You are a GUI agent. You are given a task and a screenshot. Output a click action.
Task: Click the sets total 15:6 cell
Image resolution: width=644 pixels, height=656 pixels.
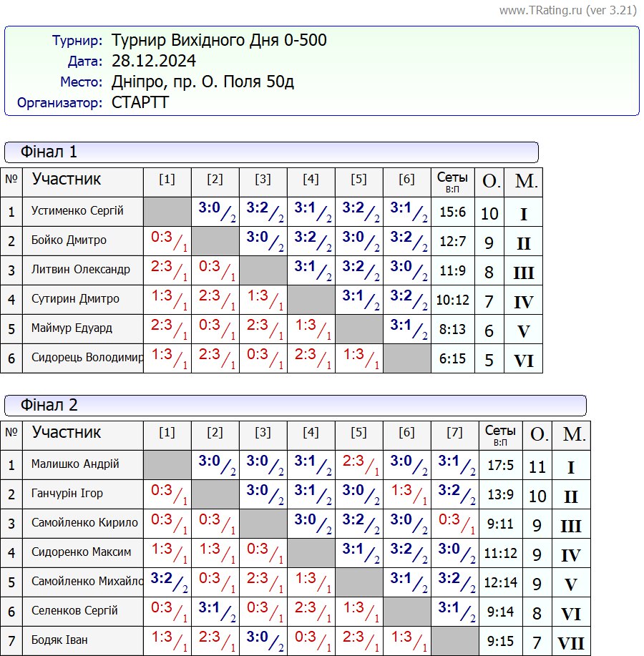coord(452,212)
